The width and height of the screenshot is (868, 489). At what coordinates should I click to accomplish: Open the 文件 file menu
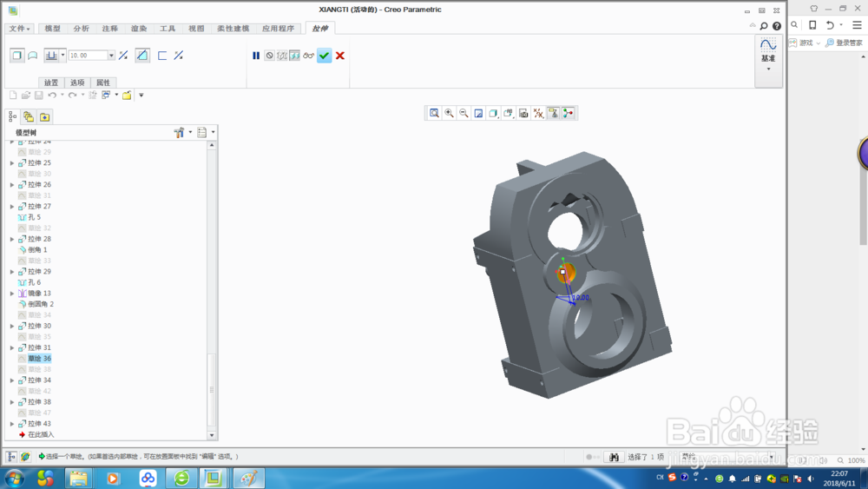tap(19, 29)
